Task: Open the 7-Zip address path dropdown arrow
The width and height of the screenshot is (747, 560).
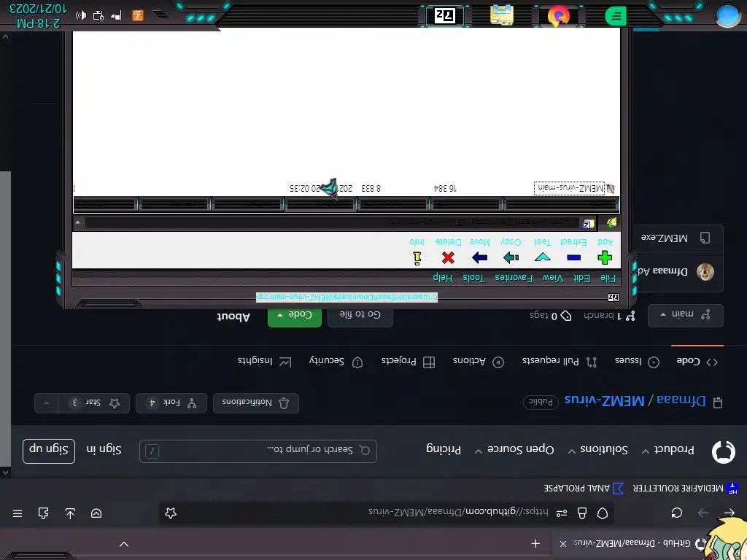Action: click(x=77, y=222)
